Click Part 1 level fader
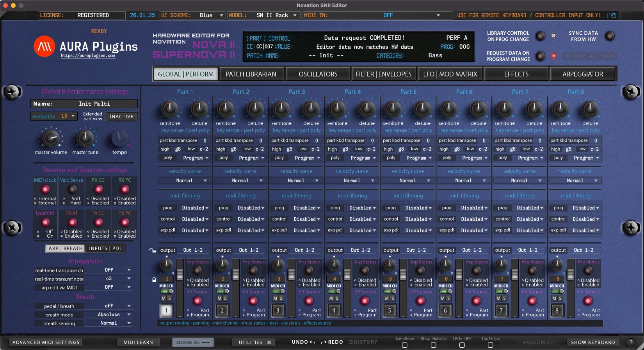The width and height of the screenshot is (644, 350). click(x=180, y=274)
